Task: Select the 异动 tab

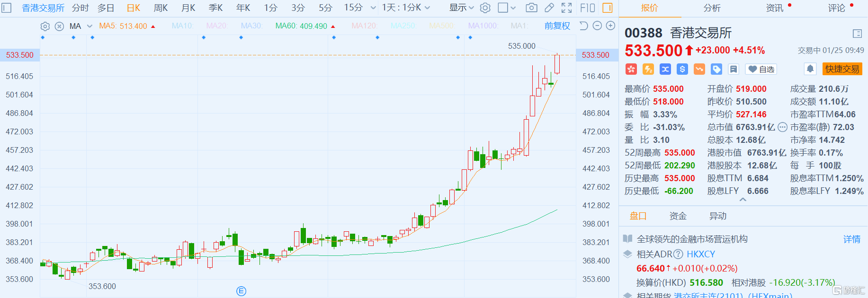Action: (x=717, y=216)
